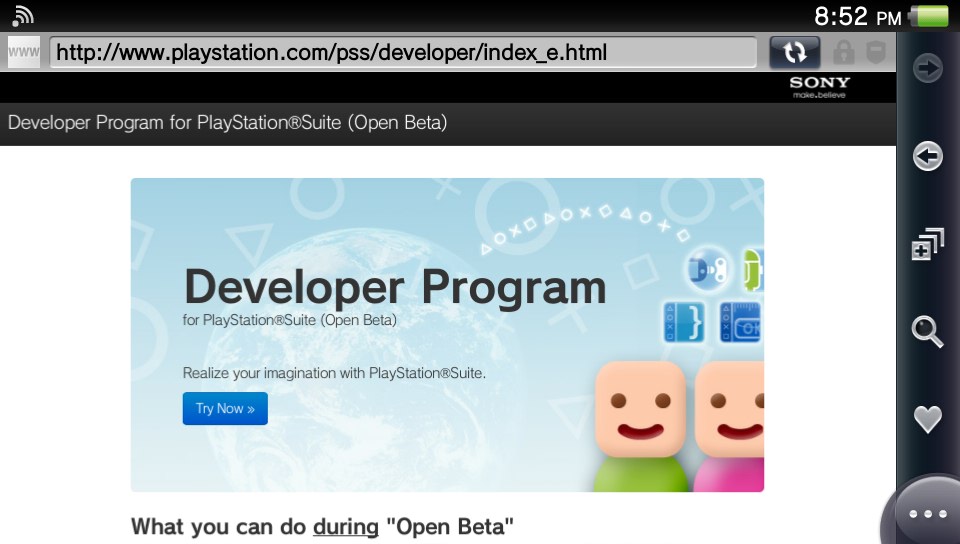
Task: Click the underlined 'during' link
Action: (346, 526)
